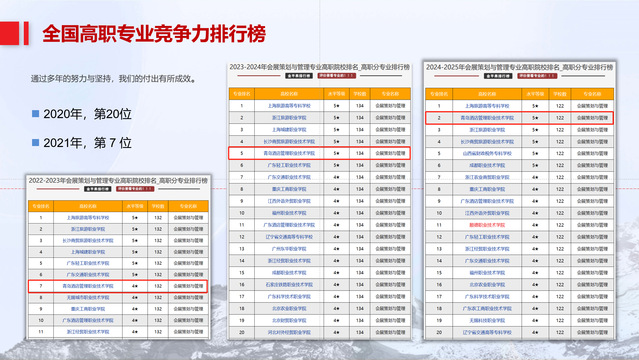Open highlighted rank 5 school link in 2023-2024 table
The image size is (639, 360).
pos(289,153)
